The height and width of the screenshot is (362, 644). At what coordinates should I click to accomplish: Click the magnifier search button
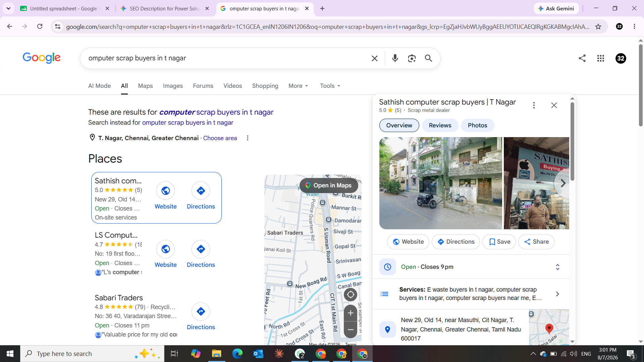428,58
